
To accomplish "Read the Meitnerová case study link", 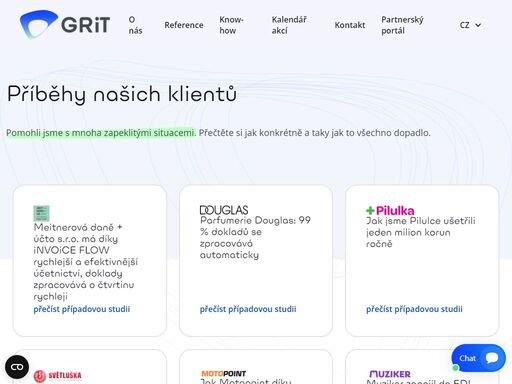I will [82, 309].
